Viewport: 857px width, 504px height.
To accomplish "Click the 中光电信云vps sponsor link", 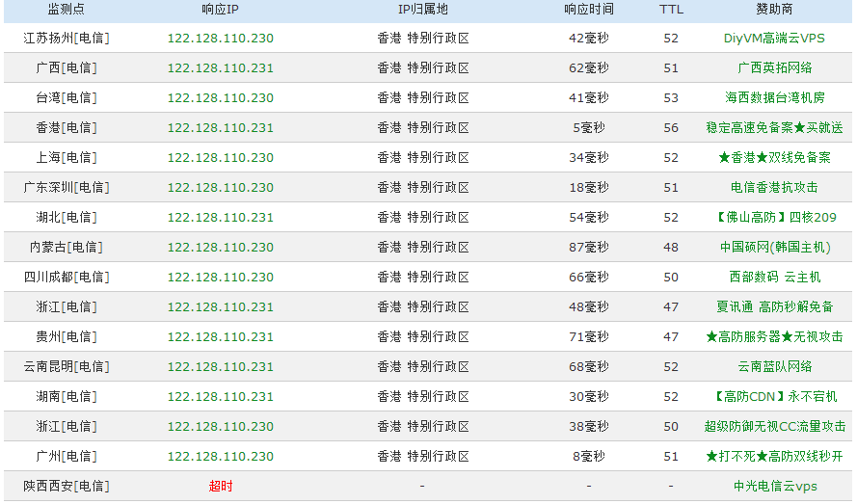I will pyautogui.click(x=774, y=487).
